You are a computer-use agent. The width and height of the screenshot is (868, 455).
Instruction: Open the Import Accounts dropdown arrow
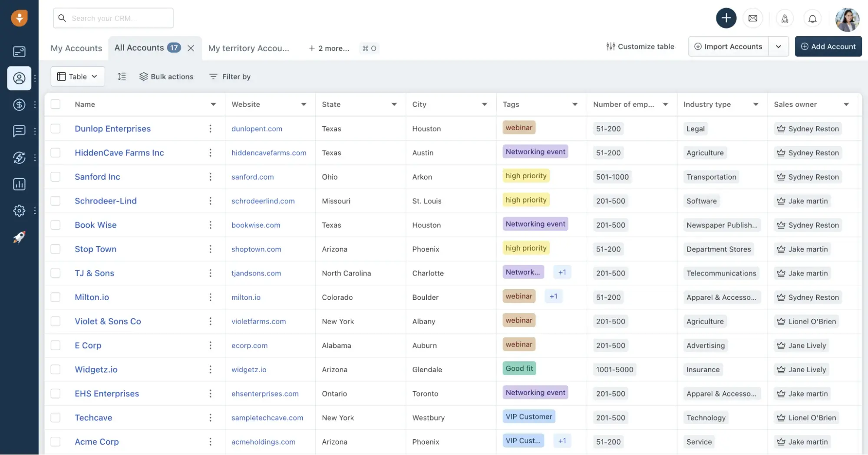[x=779, y=46]
